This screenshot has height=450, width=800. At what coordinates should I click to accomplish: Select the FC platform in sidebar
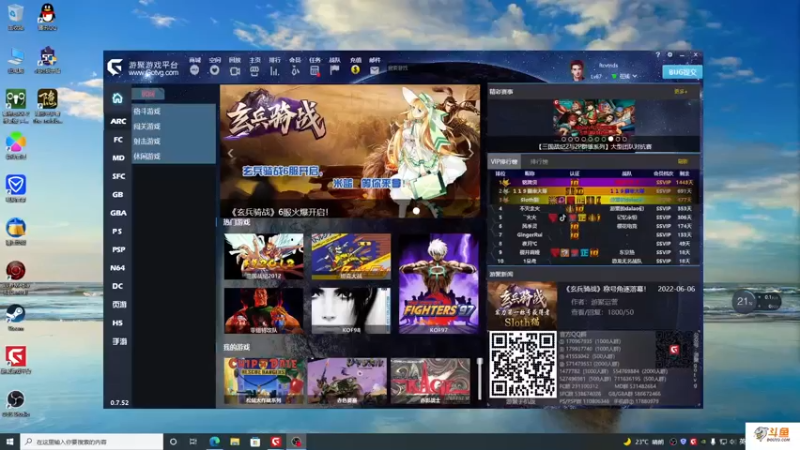(118, 139)
